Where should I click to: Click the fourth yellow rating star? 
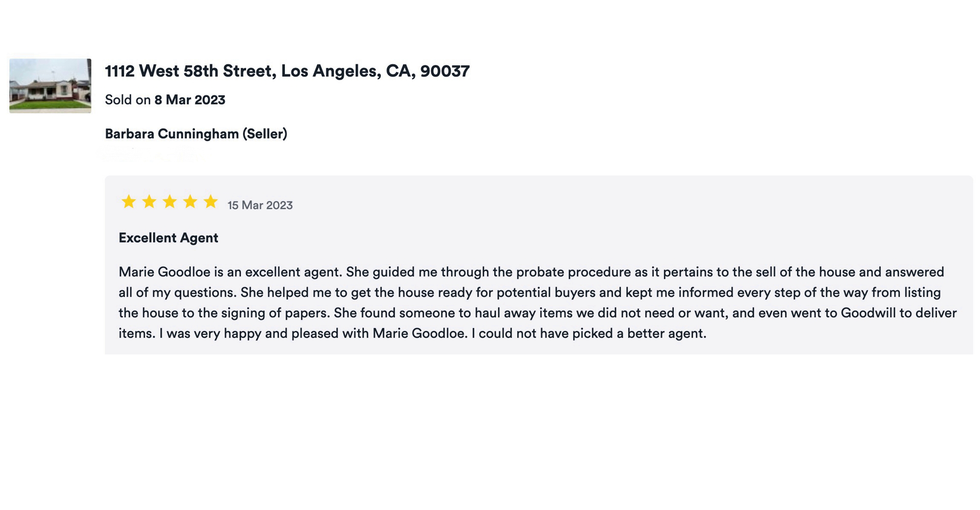pyautogui.click(x=190, y=202)
